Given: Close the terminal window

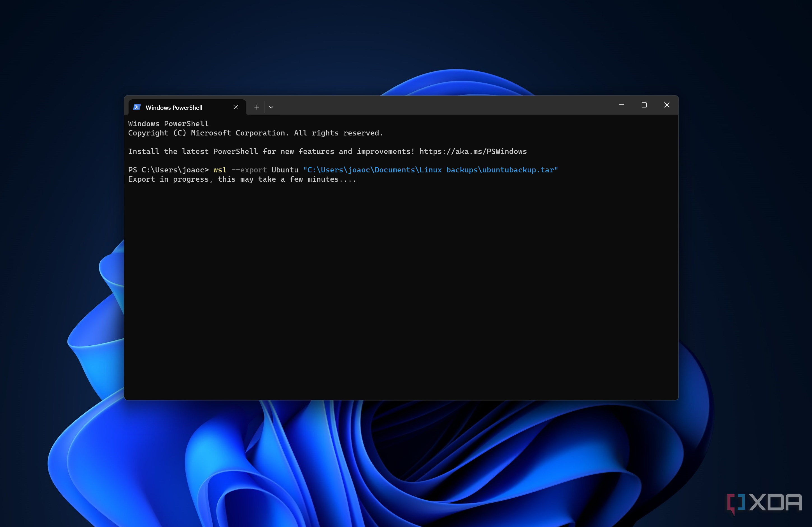Looking at the screenshot, I should [666, 105].
